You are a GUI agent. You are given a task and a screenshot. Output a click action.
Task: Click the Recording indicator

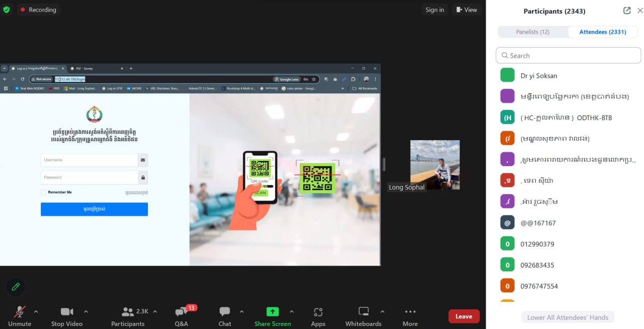[38, 10]
